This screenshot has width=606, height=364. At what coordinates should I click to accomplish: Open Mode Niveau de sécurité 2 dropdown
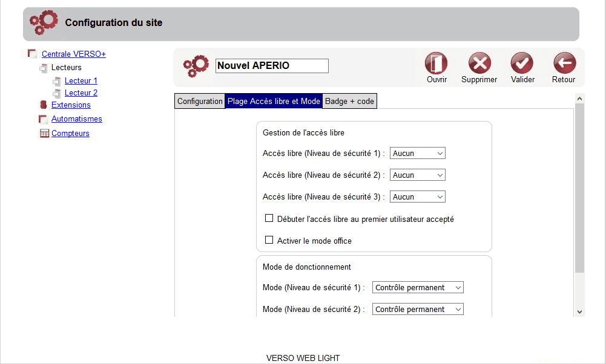(x=418, y=309)
